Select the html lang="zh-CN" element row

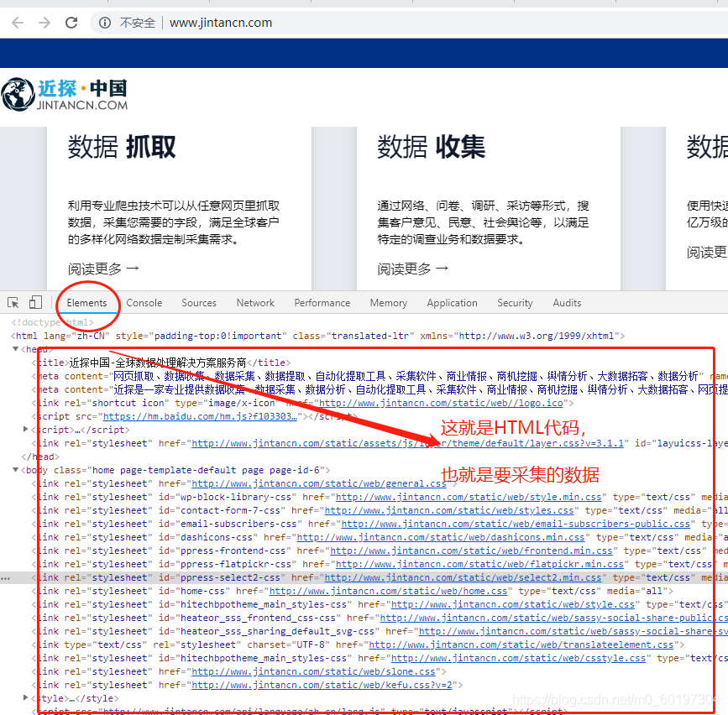pos(318,336)
